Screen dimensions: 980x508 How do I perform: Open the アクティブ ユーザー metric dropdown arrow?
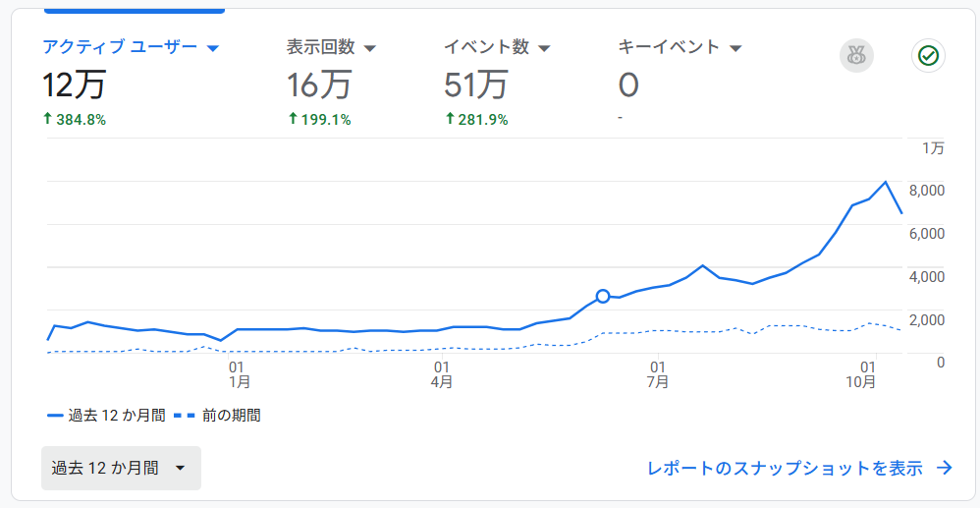tap(212, 48)
